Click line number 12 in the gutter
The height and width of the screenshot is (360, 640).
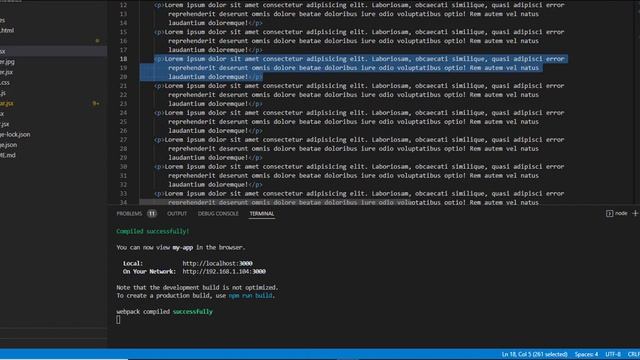coord(123,5)
